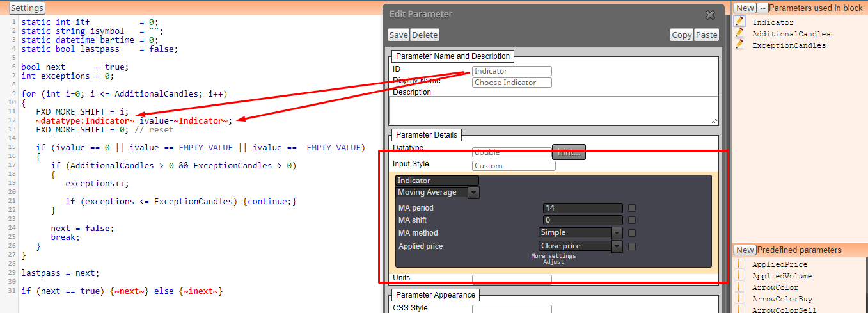The image size is (868, 313).
Task: Click the pencil icon beside AdditionalCandles
Action: click(x=739, y=33)
